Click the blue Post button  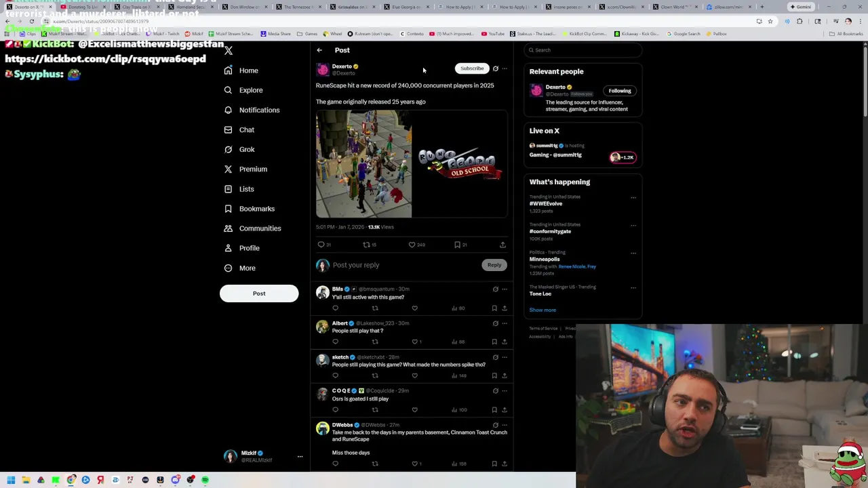pos(259,293)
